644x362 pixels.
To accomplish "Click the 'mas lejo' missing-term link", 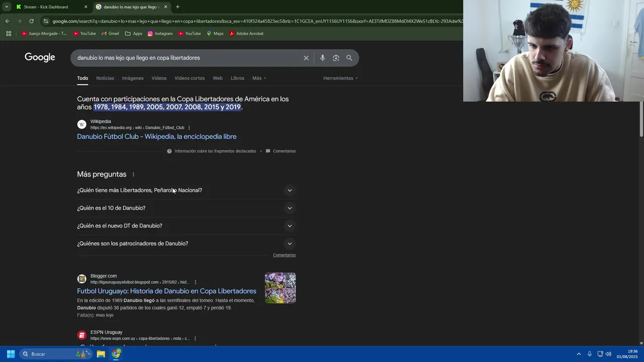I will tap(105, 315).
